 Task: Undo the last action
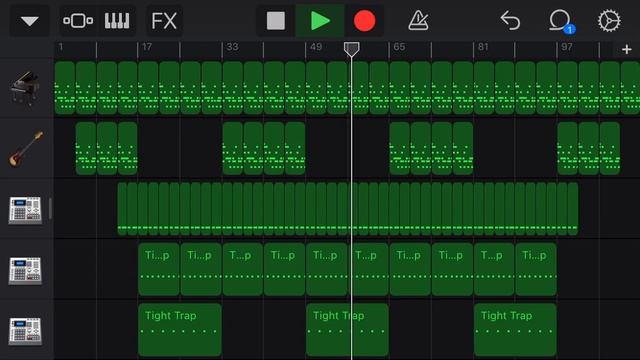510,20
